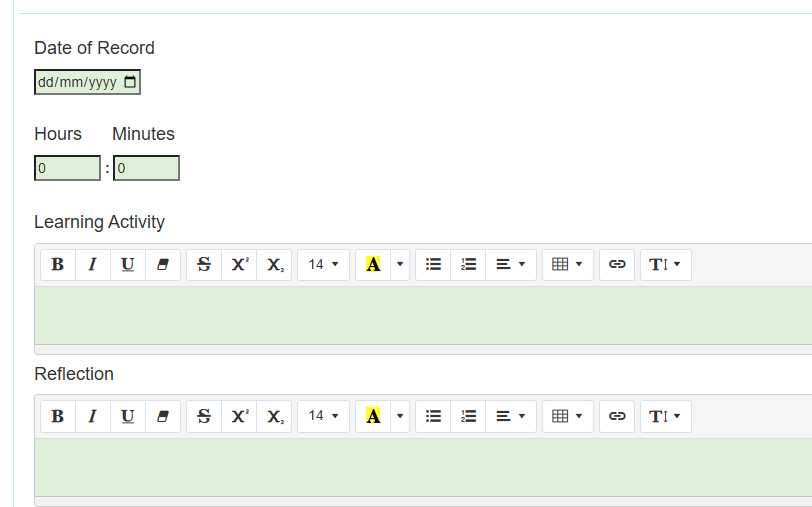Insert ordered list in Reflection editor
Screen dimensions: 812x507
[x=468, y=416]
